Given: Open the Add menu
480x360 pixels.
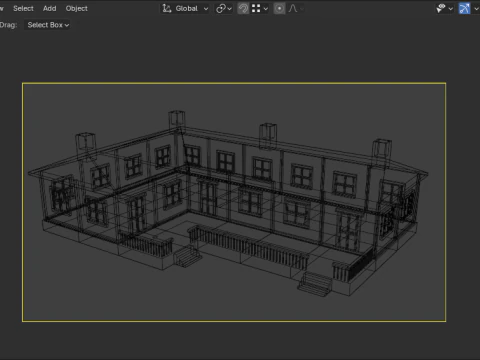Looking at the screenshot, I should pos(50,9).
